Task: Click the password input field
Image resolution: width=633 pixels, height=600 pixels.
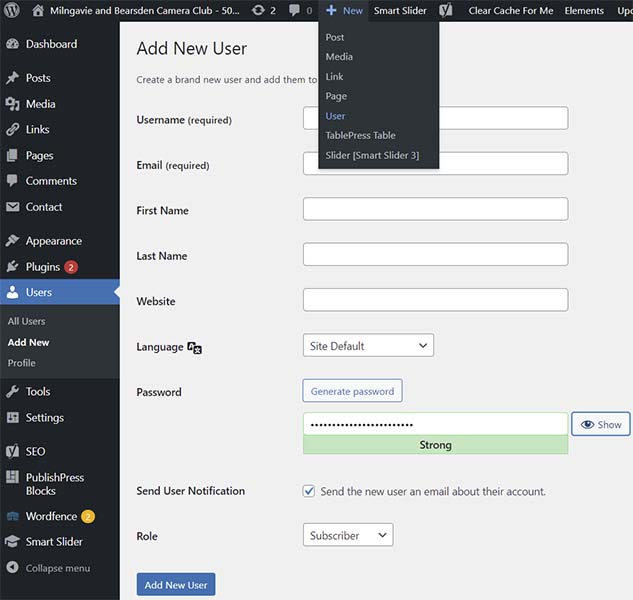Action: [x=436, y=424]
